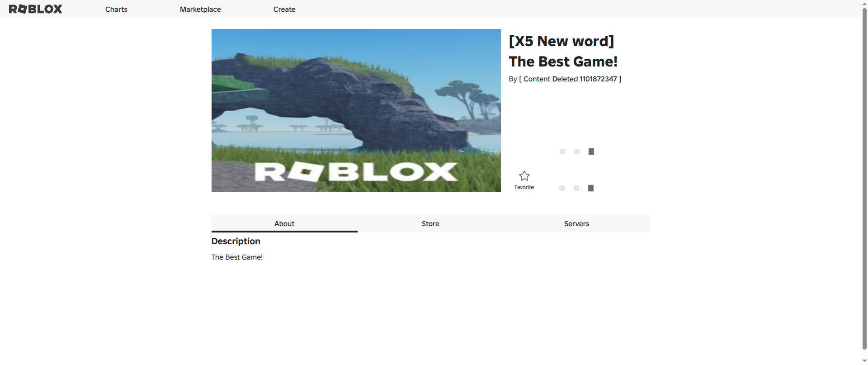Click the game thumbnail image
The height and width of the screenshot is (365, 868).
point(356,110)
